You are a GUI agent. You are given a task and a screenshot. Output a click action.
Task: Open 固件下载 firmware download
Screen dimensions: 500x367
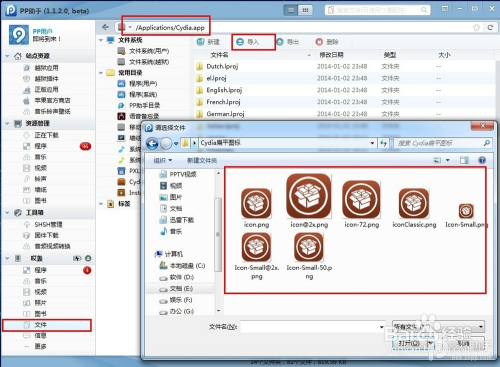(x=46, y=235)
